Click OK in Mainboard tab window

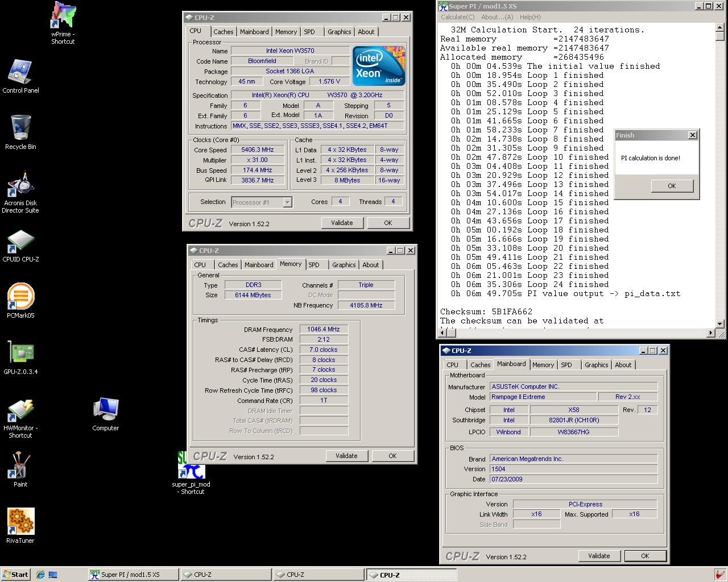tap(645, 556)
